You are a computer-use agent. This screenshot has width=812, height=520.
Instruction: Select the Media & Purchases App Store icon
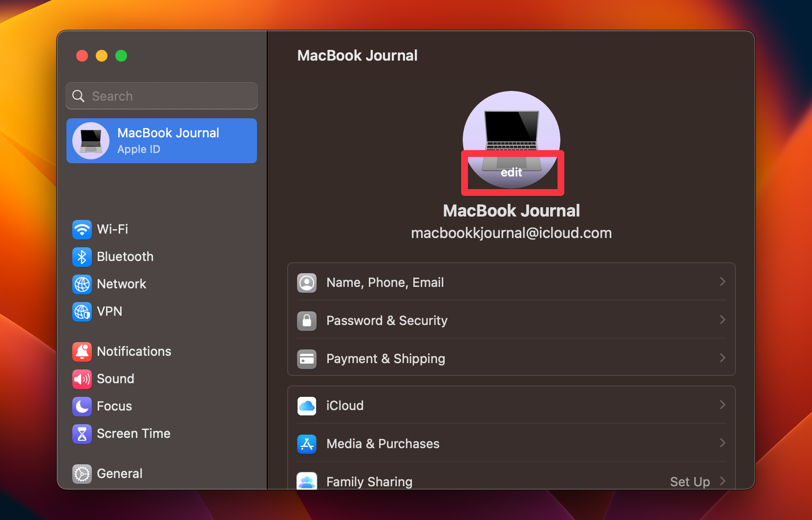click(307, 444)
